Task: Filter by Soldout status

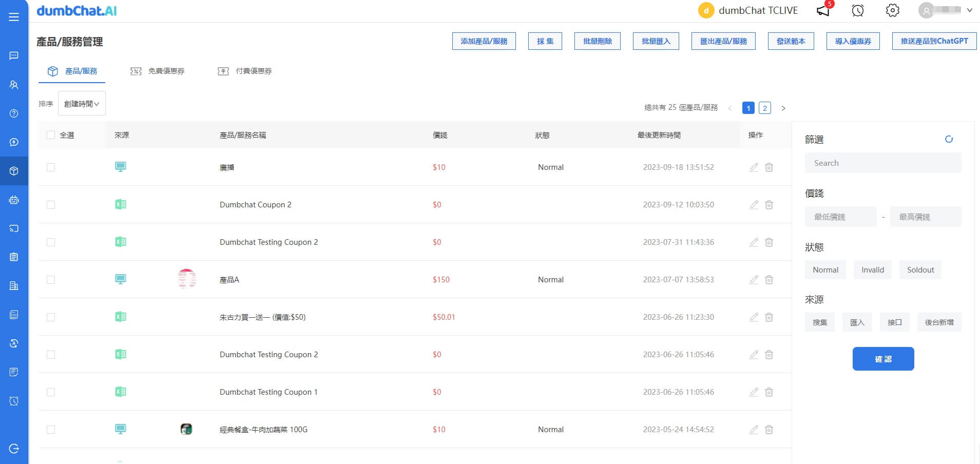Action: 920,270
